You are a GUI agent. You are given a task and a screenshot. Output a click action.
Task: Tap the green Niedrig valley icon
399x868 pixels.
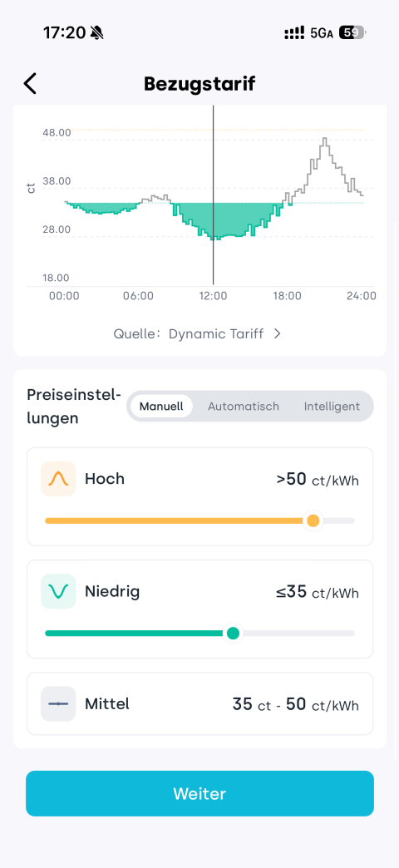click(x=58, y=591)
